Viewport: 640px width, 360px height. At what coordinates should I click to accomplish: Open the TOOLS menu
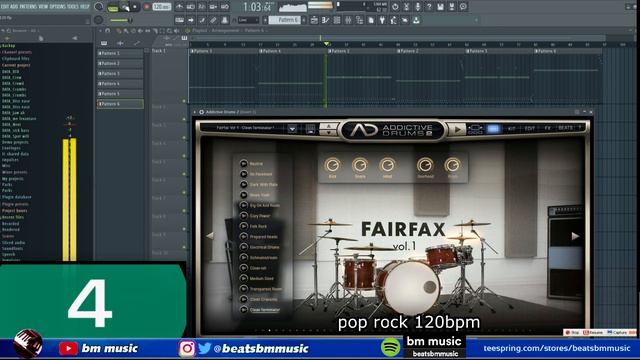[x=73, y=7]
